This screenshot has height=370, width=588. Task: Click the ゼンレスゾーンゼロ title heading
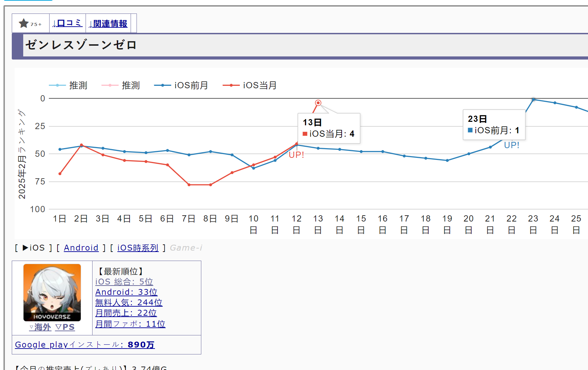81,45
